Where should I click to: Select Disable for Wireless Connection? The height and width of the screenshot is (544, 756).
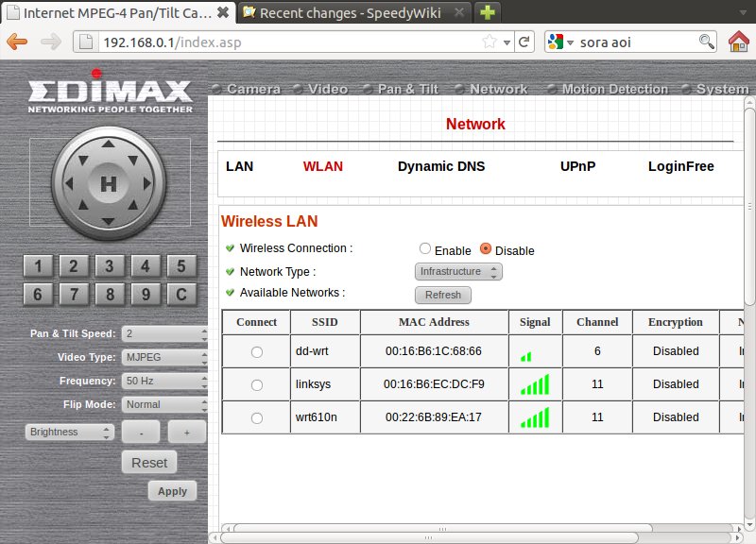(x=486, y=249)
